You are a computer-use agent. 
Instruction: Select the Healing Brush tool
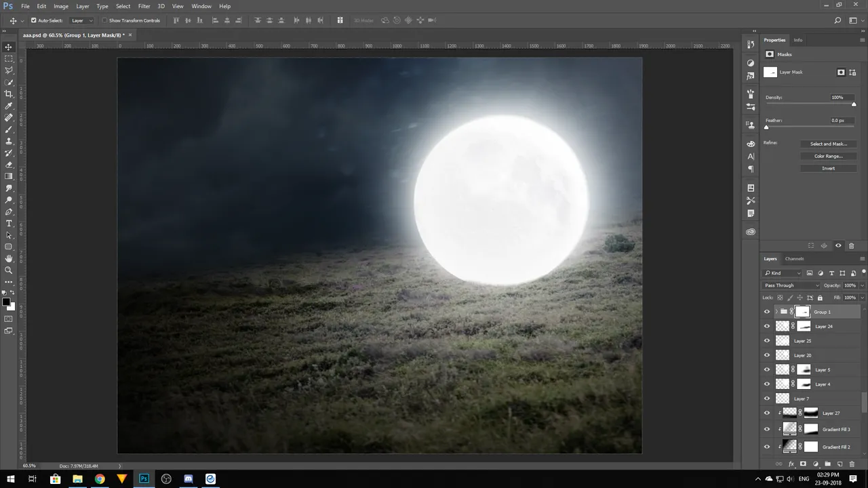[x=9, y=117]
